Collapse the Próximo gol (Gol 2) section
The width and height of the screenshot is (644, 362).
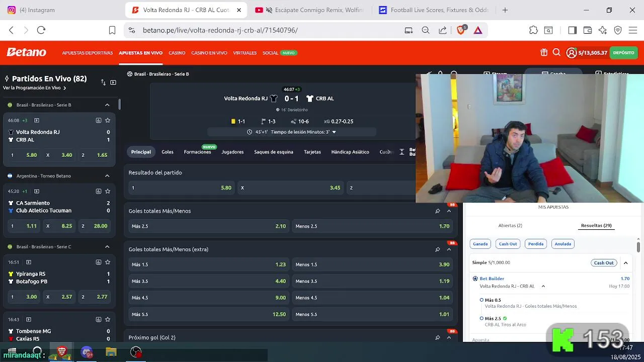(449, 337)
